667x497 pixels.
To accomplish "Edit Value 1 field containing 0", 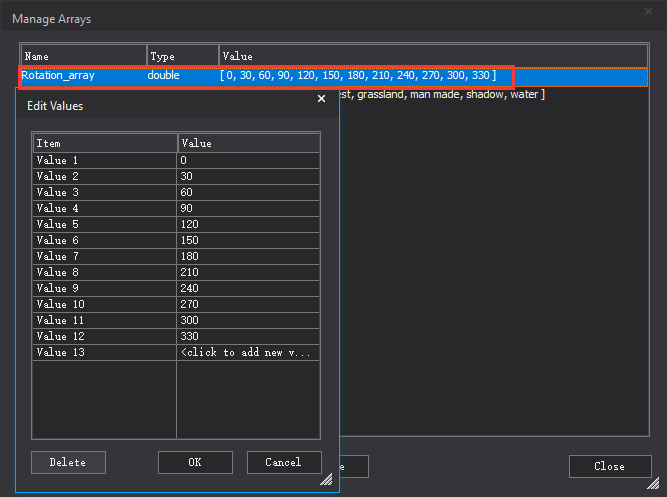I will (248, 160).
